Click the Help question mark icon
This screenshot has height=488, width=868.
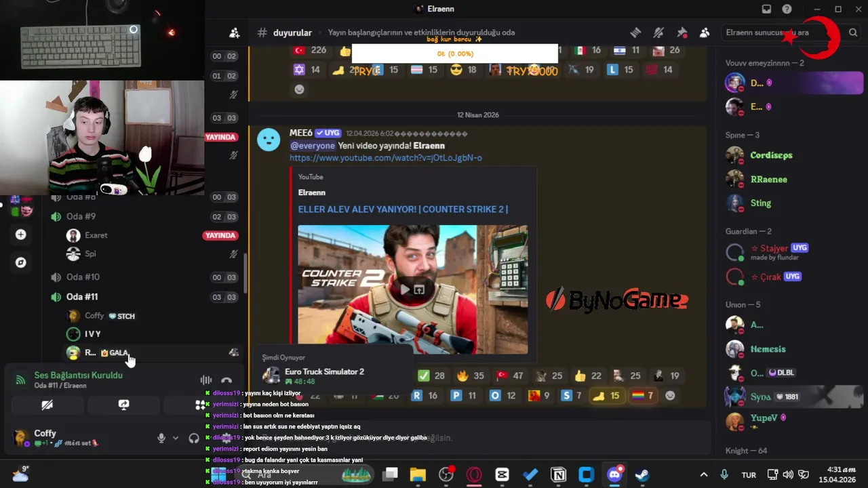tap(787, 9)
